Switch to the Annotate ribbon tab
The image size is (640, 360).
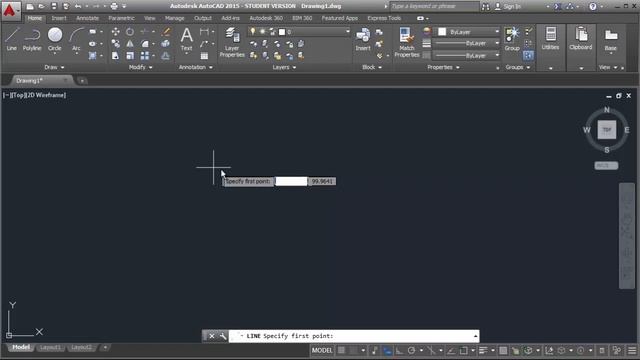coord(87,18)
